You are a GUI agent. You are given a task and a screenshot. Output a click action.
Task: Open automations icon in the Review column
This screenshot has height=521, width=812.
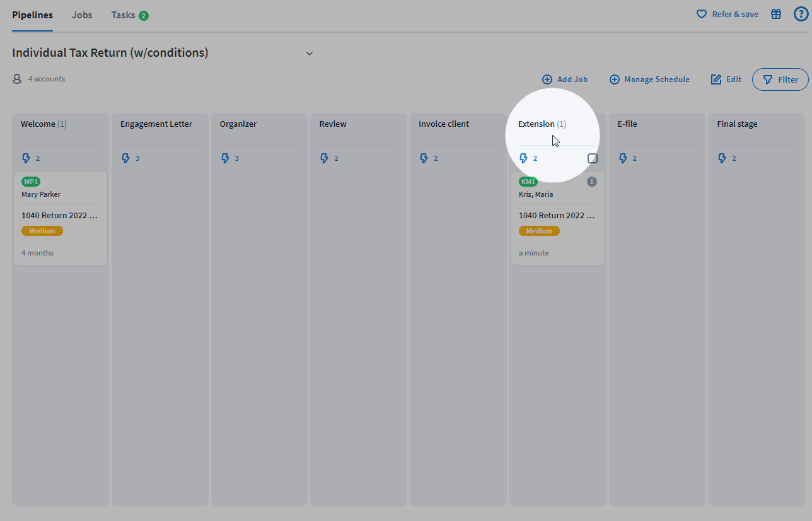[325, 158]
